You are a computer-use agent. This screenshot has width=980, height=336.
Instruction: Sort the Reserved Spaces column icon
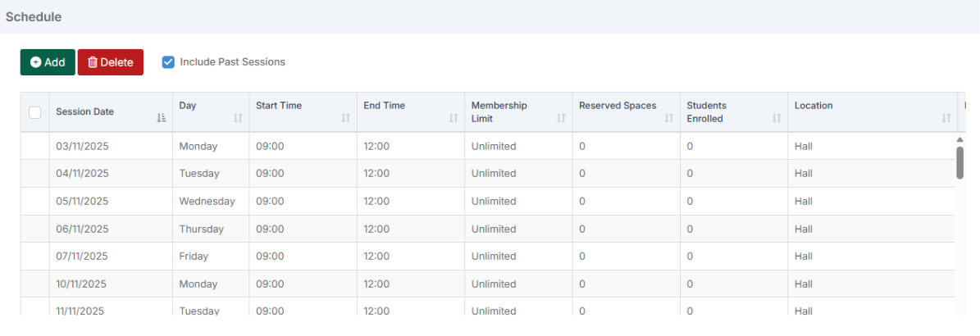669,118
